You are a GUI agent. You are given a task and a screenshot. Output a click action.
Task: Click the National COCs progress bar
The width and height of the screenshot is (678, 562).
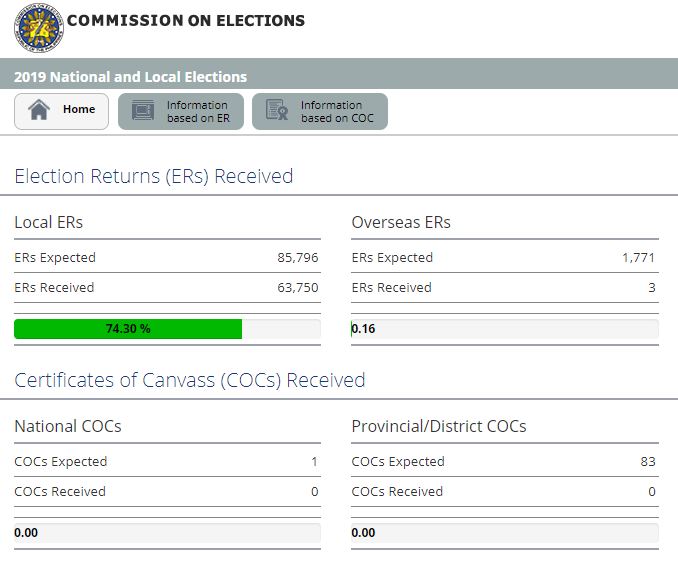[x=167, y=533]
